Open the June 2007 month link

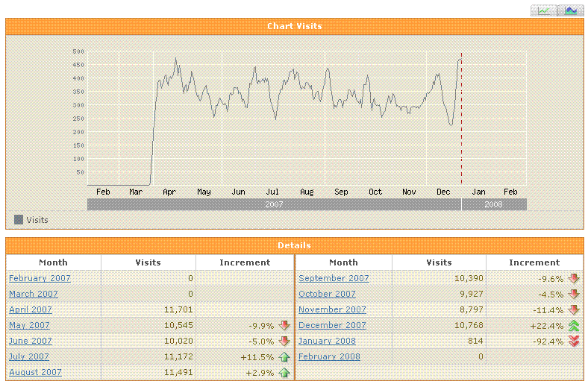pos(30,341)
